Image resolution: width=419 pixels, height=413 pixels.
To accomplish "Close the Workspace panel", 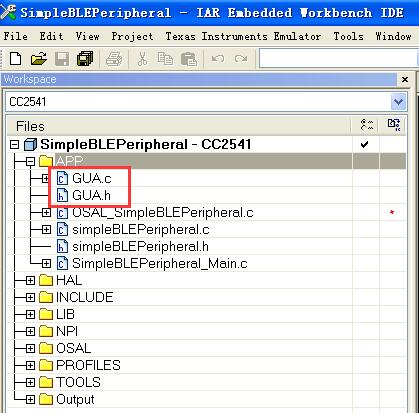I will click(x=405, y=80).
